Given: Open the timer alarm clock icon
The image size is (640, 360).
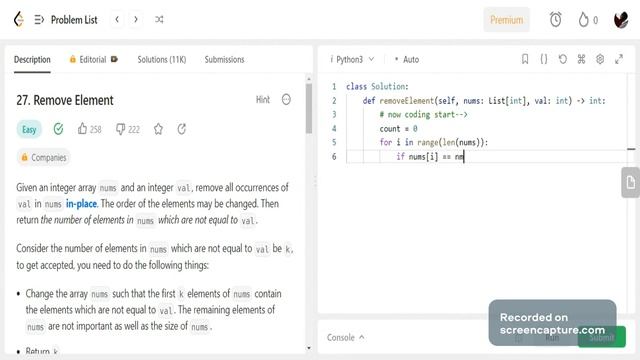Looking at the screenshot, I should pyautogui.click(x=555, y=20).
